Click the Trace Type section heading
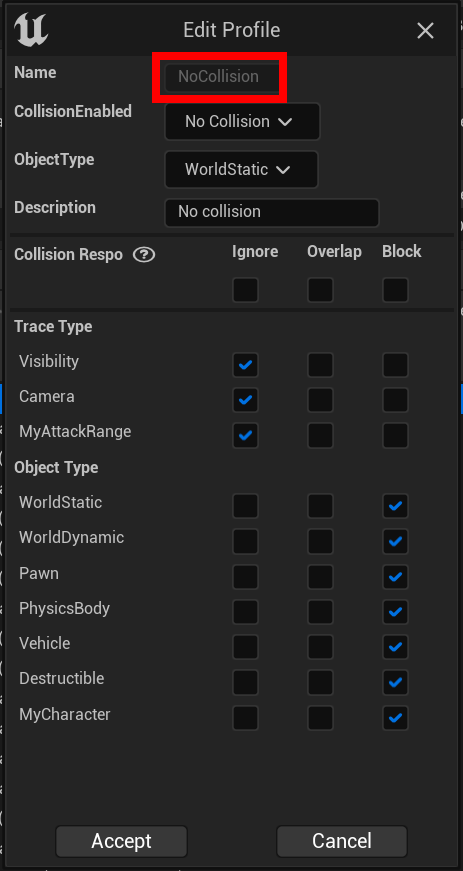Screen dimensions: 463x871 53,327
